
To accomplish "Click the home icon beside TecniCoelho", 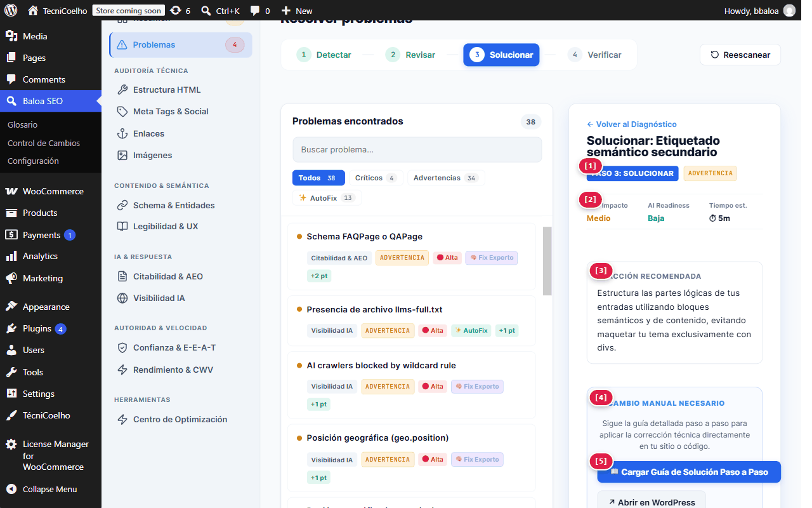I will [x=33, y=11].
